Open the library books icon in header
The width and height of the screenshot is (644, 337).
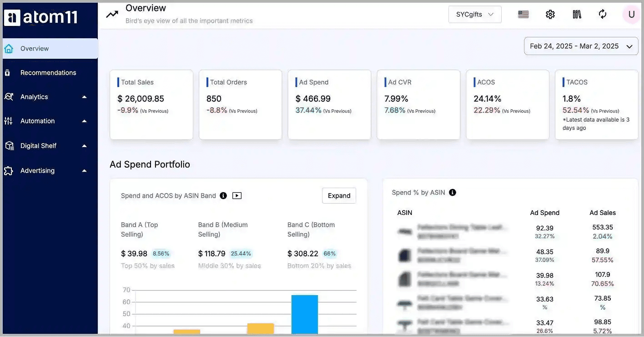click(576, 14)
